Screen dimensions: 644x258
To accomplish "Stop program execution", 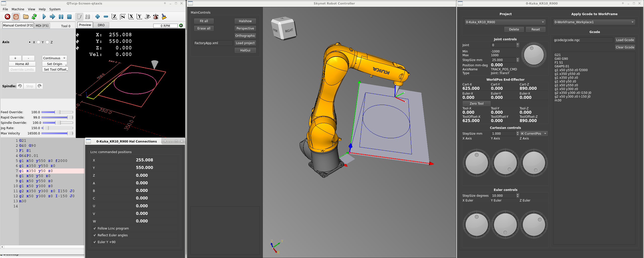I will coord(69,17).
